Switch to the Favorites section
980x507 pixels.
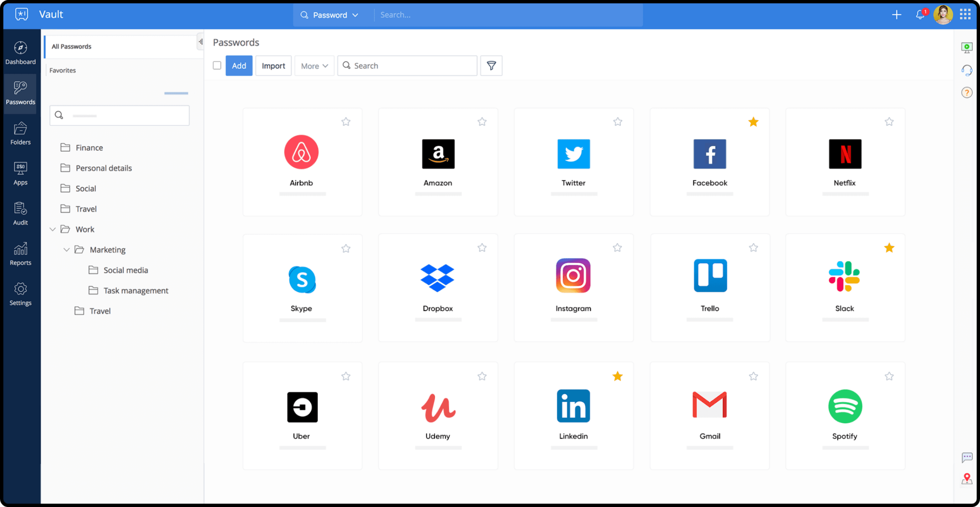click(x=62, y=70)
